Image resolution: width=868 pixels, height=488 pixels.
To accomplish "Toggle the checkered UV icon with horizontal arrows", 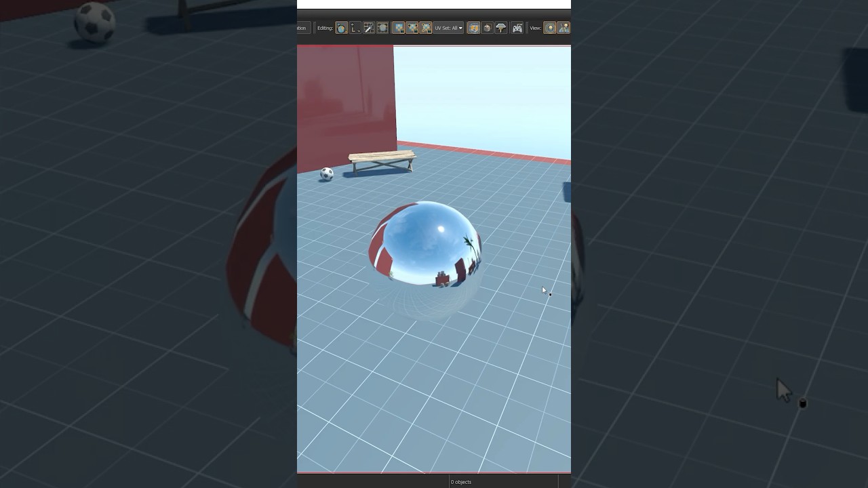I will [x=412, y=28].
